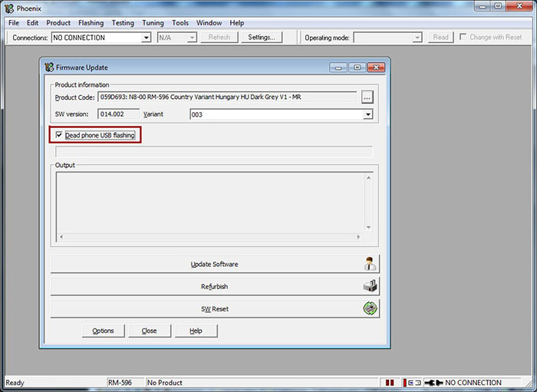
Task: Expand the N/A port dropdown
Action: coord(192,38)
